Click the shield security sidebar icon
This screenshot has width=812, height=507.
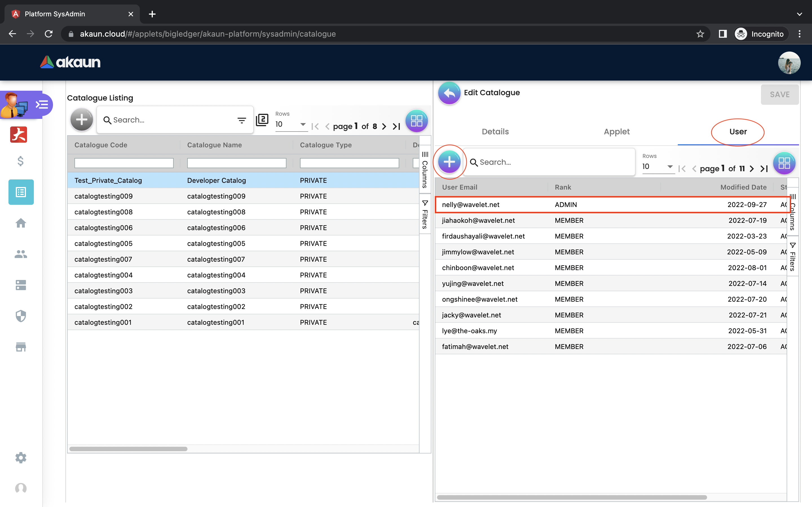click(x=21, y=316)
